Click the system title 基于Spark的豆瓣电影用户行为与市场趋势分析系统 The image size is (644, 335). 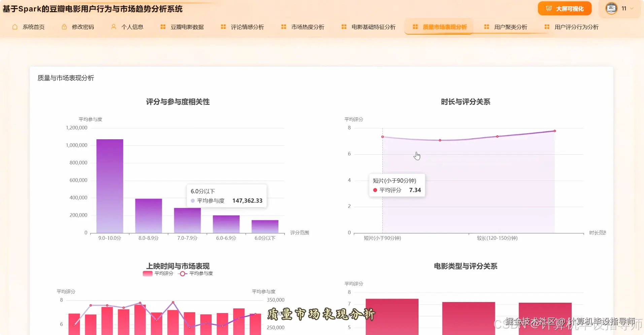pos(93,9)
